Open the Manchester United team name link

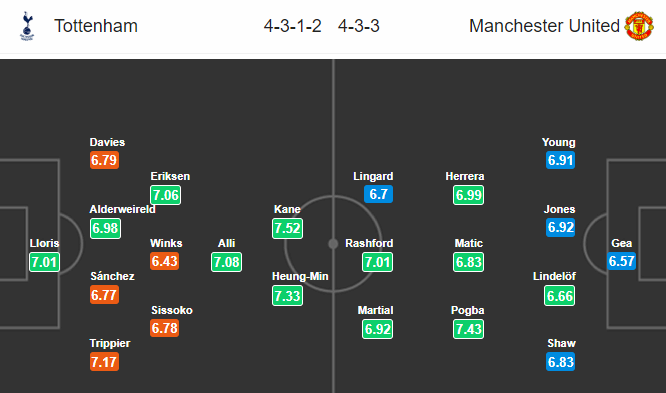(x=544, y=26)
